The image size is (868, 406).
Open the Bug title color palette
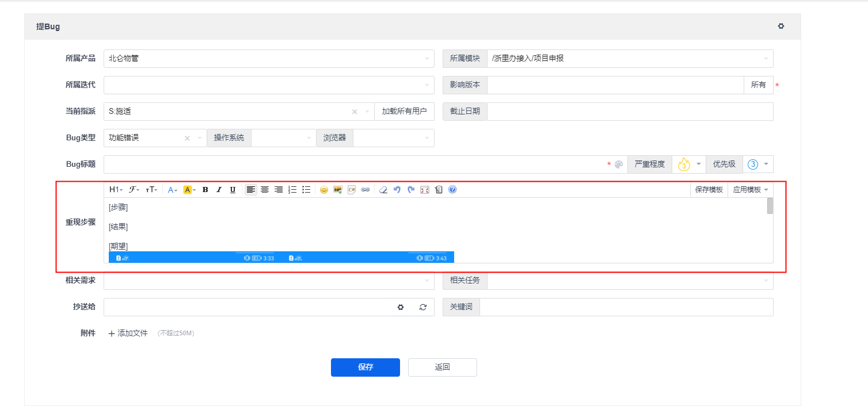(x=619, y=164)
